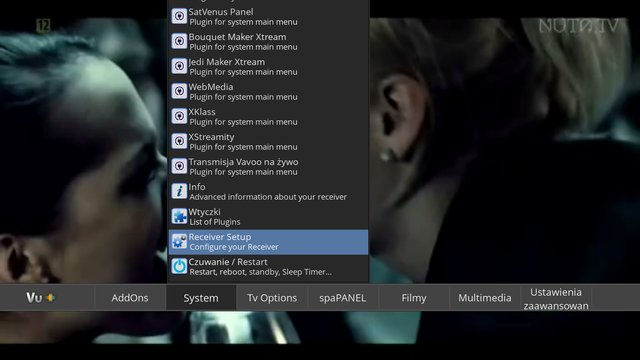Open the WebMedia menu entry

[268, 91]
